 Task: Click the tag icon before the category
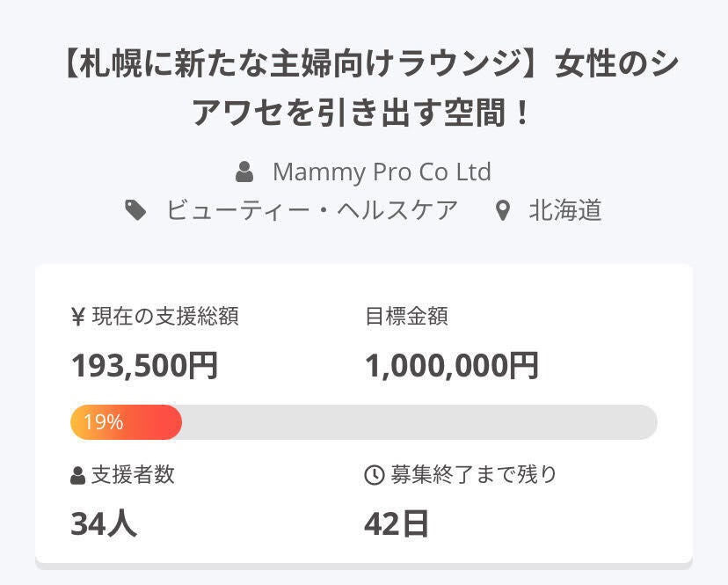coord(135,211)
